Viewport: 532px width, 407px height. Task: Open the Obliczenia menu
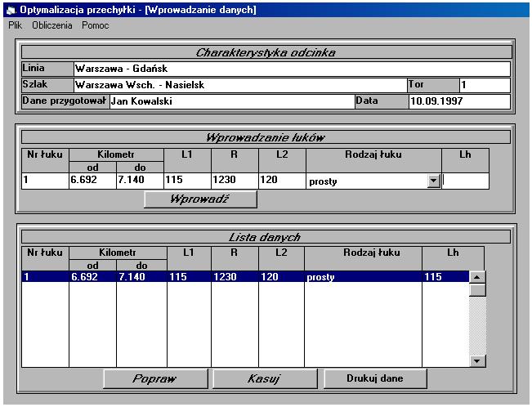click(x=52, y=25)
